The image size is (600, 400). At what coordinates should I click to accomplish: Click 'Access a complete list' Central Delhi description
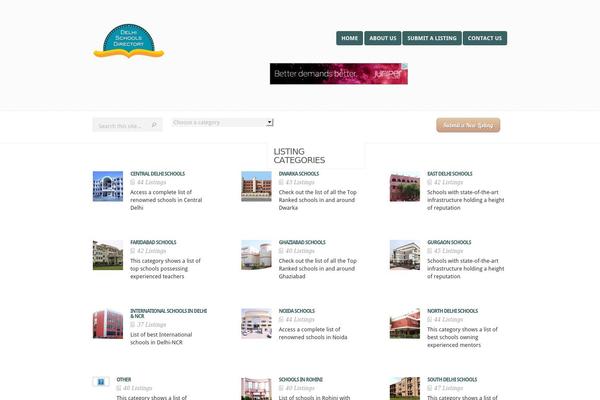pos(166,200)
